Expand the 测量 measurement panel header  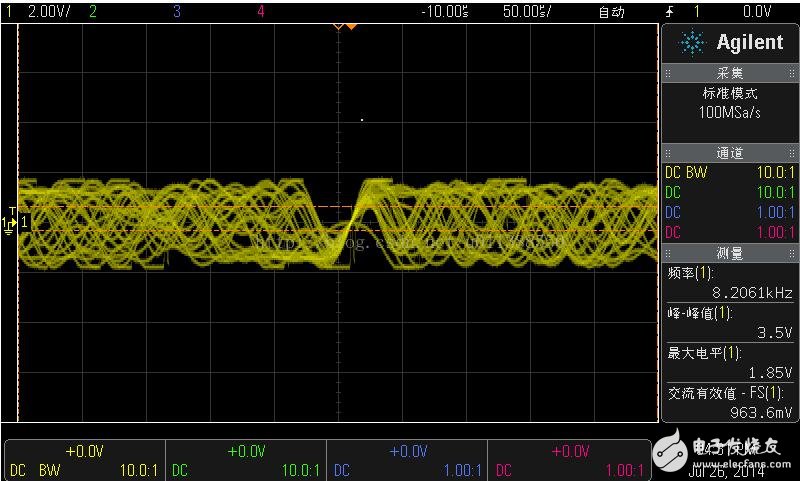(730, 254)
